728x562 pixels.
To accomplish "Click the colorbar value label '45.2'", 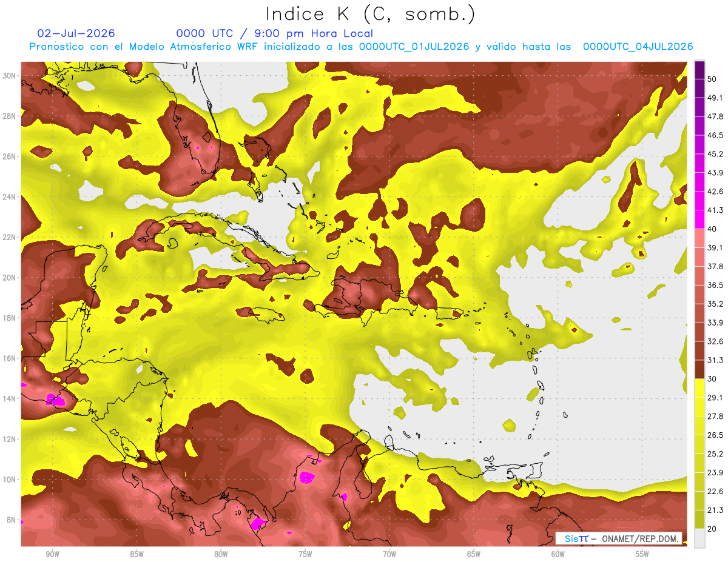I will click(715, 154).
